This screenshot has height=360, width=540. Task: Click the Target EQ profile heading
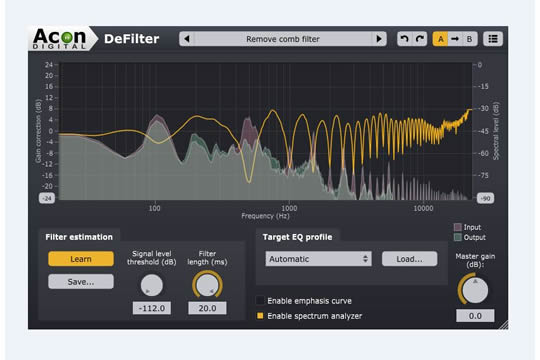pyautogui.click(x=297, y=237)
